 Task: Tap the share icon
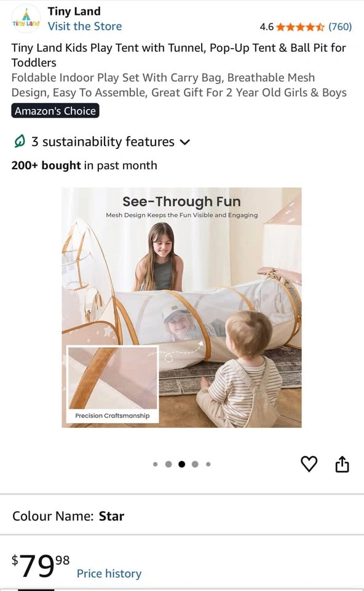pyautogui.click(x=342, y=464)
